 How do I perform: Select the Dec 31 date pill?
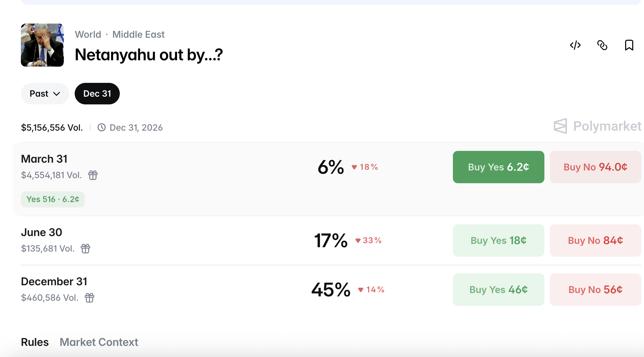coord(97,94)
